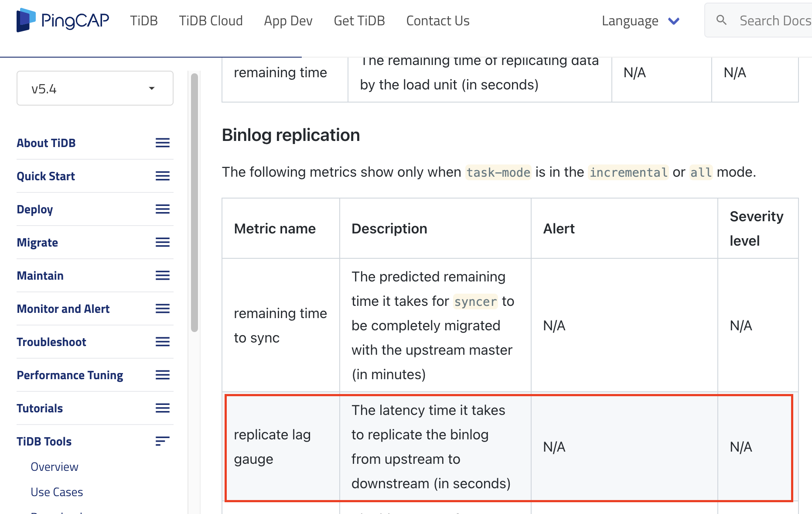Expand the Maintain menu icon
Image resolution: width=812 pixels, height=514 pixels.
162,276
